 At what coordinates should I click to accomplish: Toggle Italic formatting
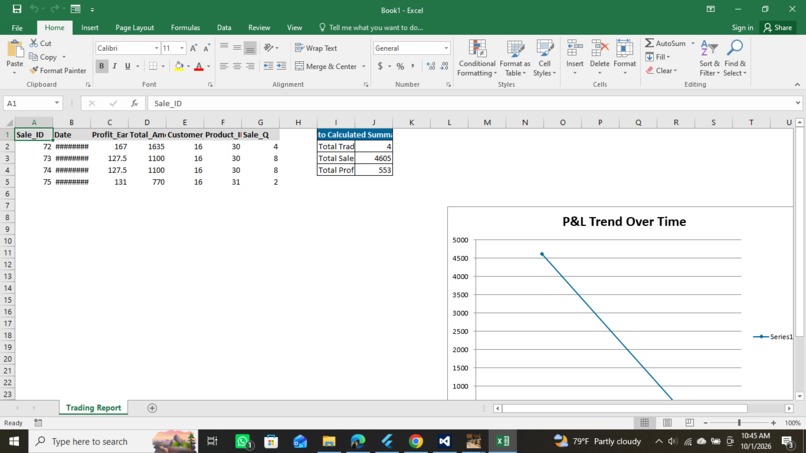(x=115, y=66)
